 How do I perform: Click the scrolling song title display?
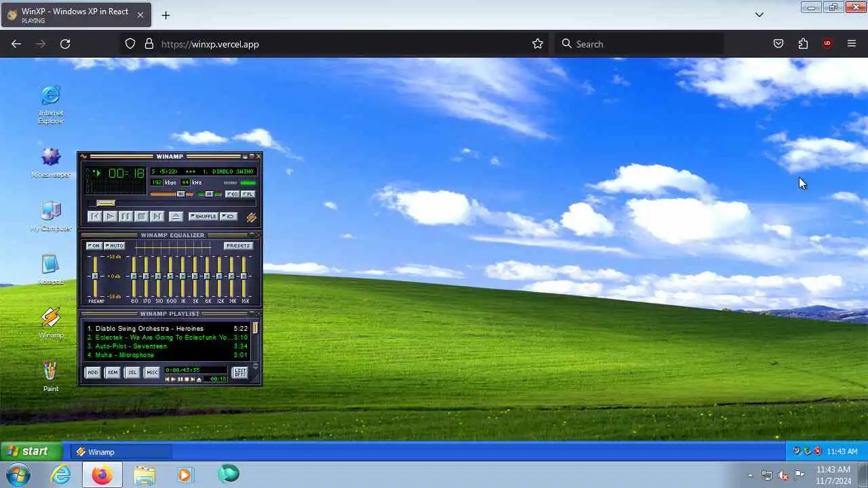202,171
